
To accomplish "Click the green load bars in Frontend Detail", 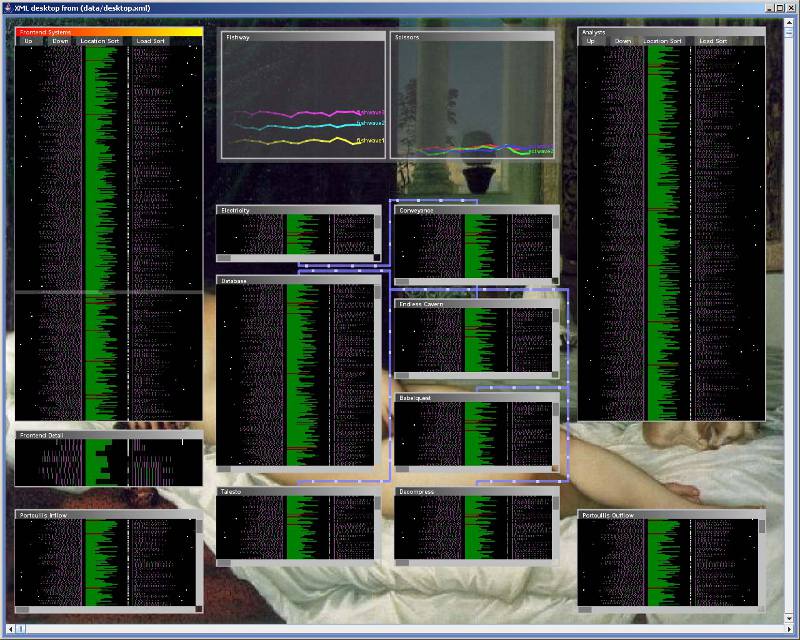I will (98, 463).
